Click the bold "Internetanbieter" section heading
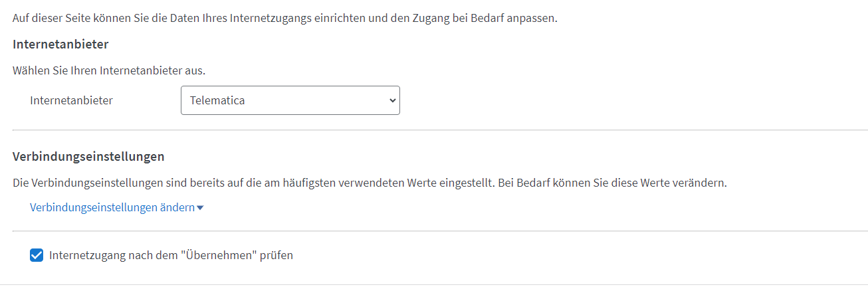 [60, 45]
